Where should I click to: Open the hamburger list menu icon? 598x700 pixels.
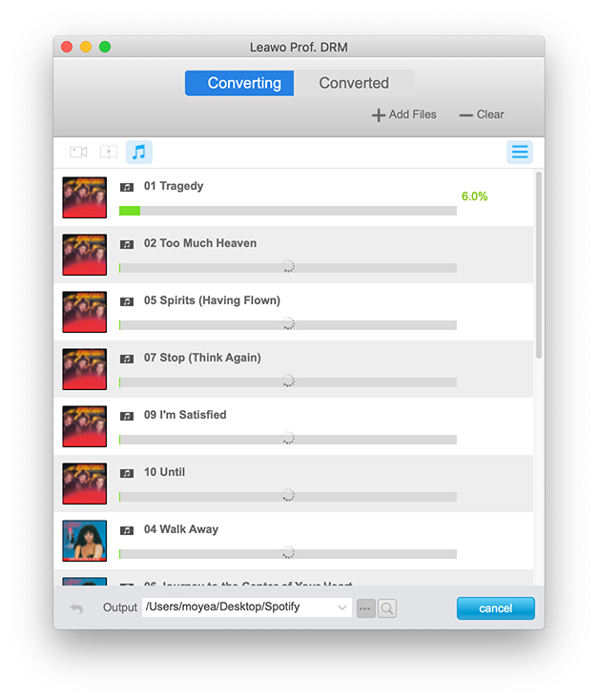(519, 153)
